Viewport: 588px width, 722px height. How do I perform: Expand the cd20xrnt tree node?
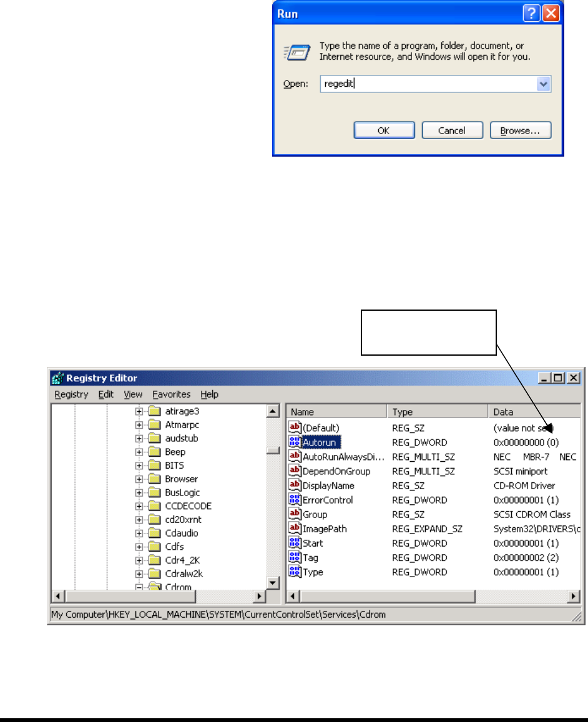[139, 519]
